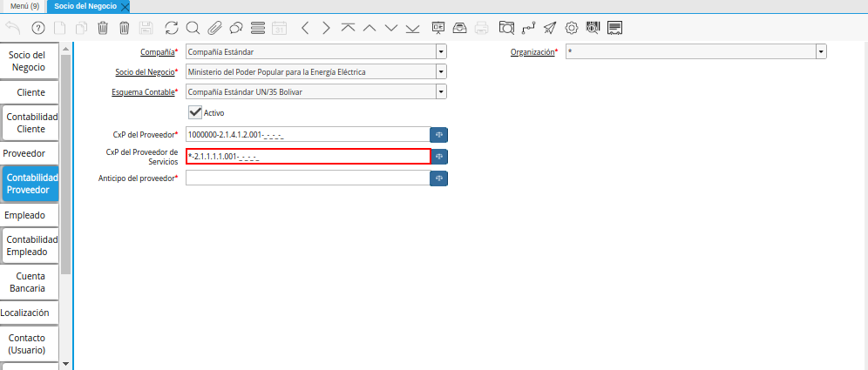Open the Process gear icon
Image resolution: width=868 pixels, height=370 pixels.
point(572,28)
